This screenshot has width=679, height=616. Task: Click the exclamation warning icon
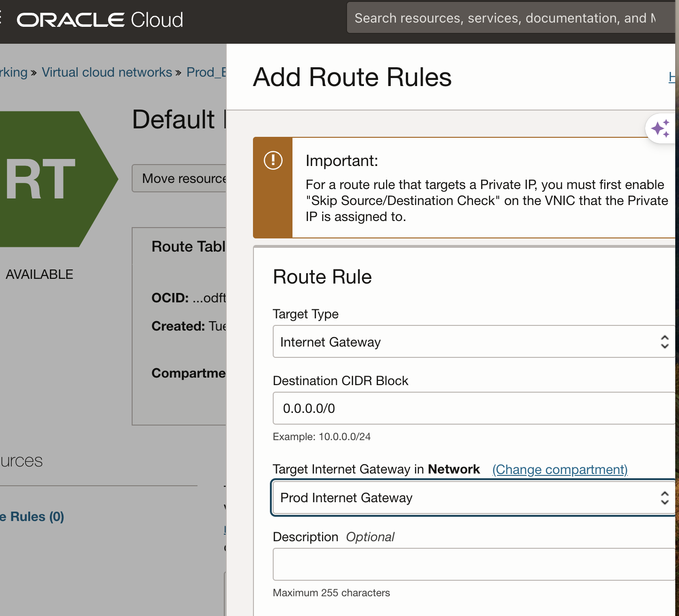click(273, 160)
